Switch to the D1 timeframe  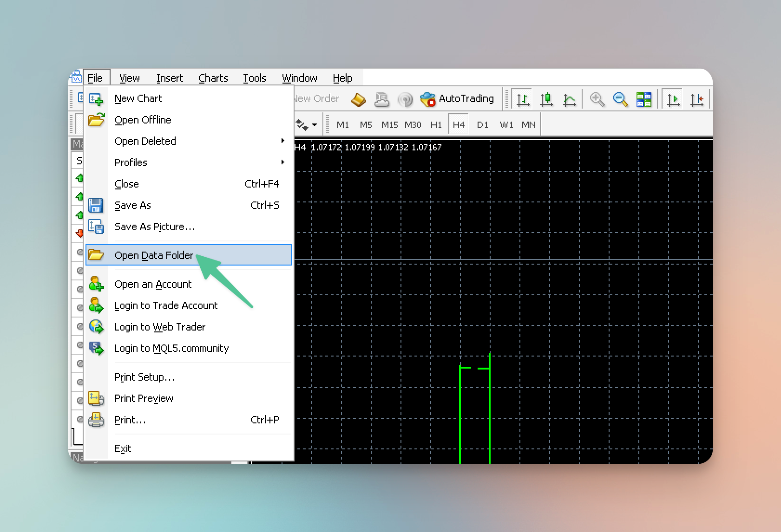[x=482, y=125]
